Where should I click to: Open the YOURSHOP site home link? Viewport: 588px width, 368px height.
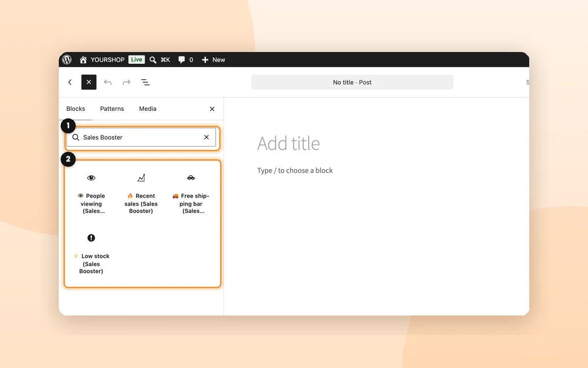(102, 59)
